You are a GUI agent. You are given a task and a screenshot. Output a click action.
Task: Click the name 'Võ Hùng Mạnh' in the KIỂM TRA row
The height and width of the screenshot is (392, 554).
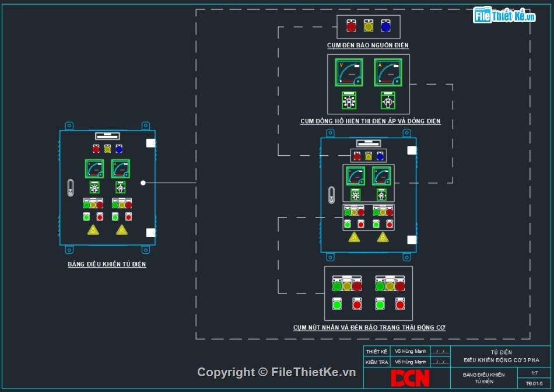pos(410,362)
